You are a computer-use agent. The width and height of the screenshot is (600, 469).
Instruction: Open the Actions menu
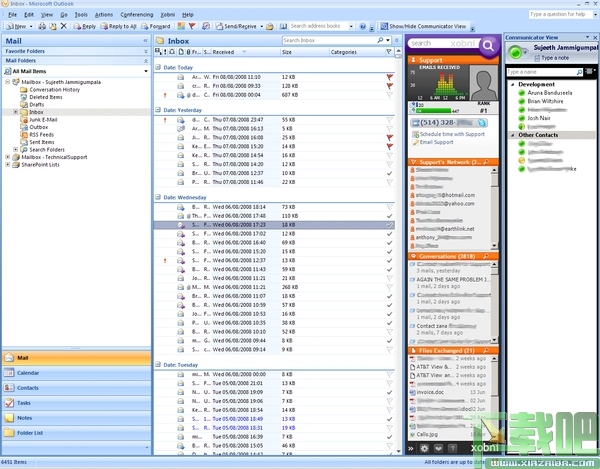[104, 15]
